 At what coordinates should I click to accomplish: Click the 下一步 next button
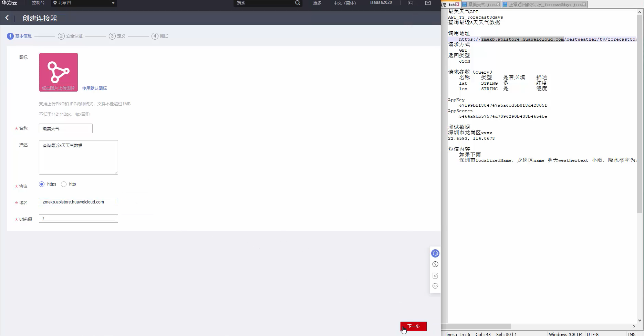coord(414,326)
